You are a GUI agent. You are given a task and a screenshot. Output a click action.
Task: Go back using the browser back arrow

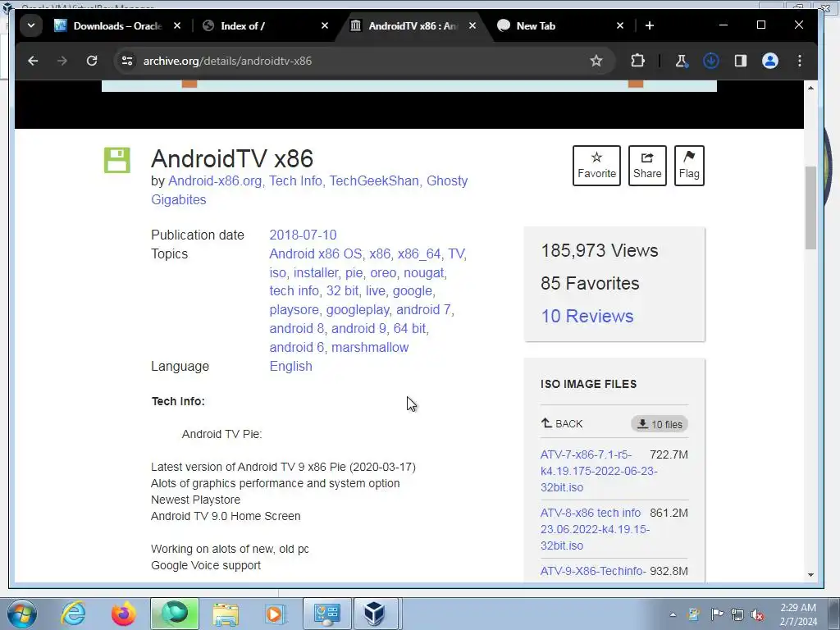tap(33, 61)
